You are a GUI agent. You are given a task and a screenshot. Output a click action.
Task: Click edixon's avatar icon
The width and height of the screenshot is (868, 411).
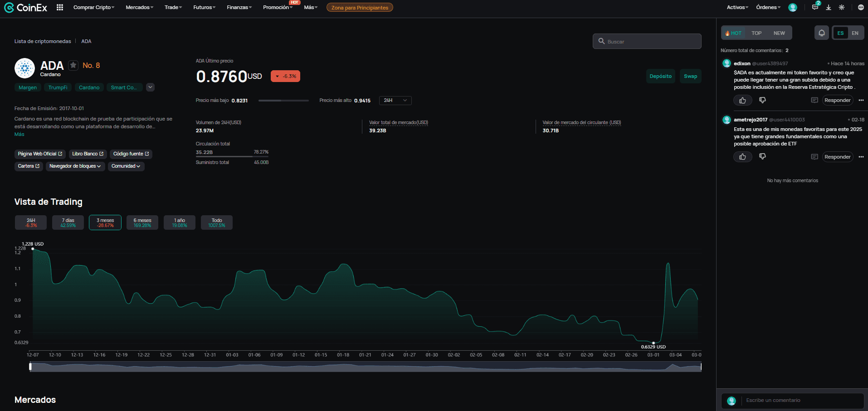pyautogui.click(x=727, y=63)
